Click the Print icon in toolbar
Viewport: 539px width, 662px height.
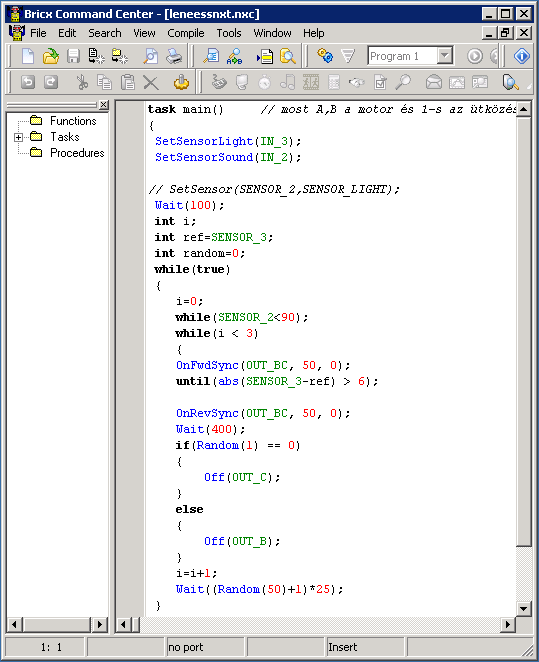(x=174, y=56)
